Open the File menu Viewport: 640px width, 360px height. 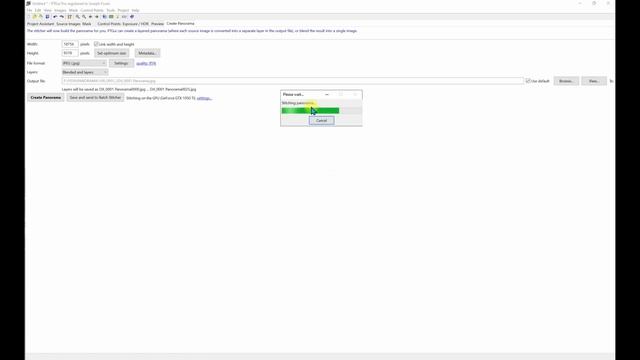click(29, 10)
